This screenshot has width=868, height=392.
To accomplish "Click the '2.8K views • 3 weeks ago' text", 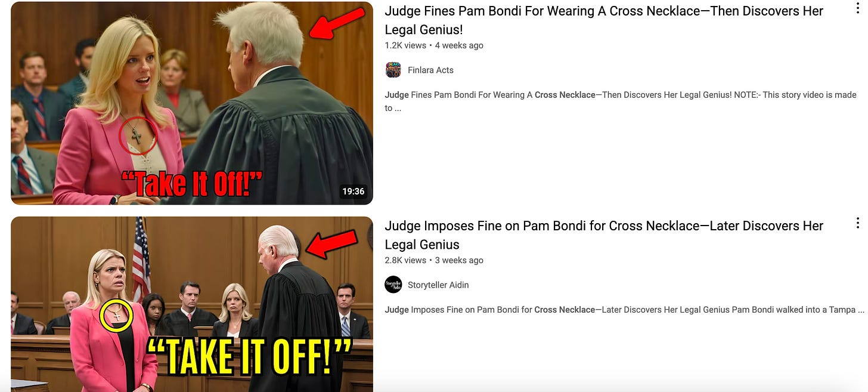I will pos(434,260).
